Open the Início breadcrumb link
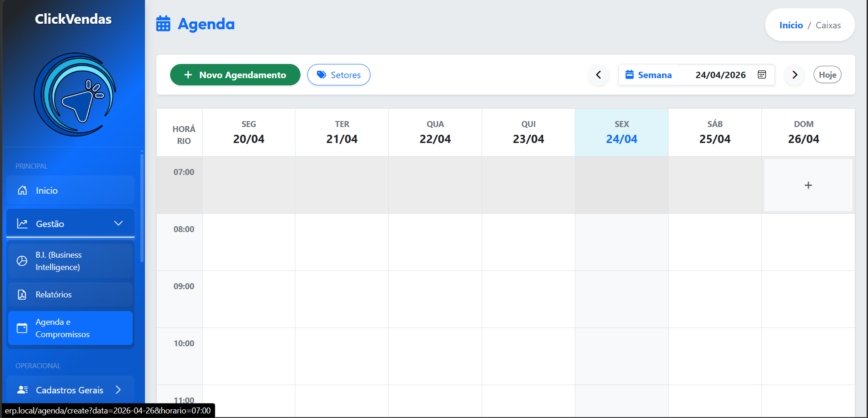Screen dimensions: 868x418 point(791,25)
